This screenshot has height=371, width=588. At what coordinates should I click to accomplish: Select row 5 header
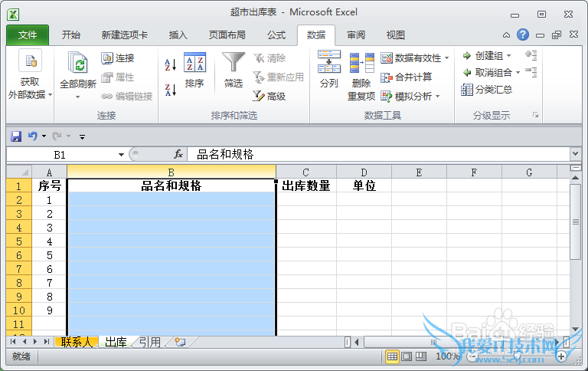(x=19, y=241)
